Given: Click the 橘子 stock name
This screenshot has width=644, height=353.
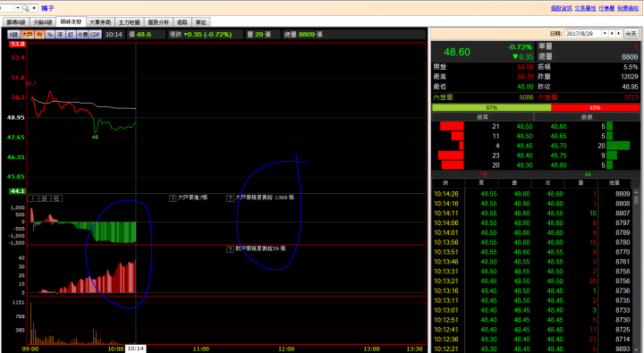Looking at the screenshot, I should tap(47, 8).
